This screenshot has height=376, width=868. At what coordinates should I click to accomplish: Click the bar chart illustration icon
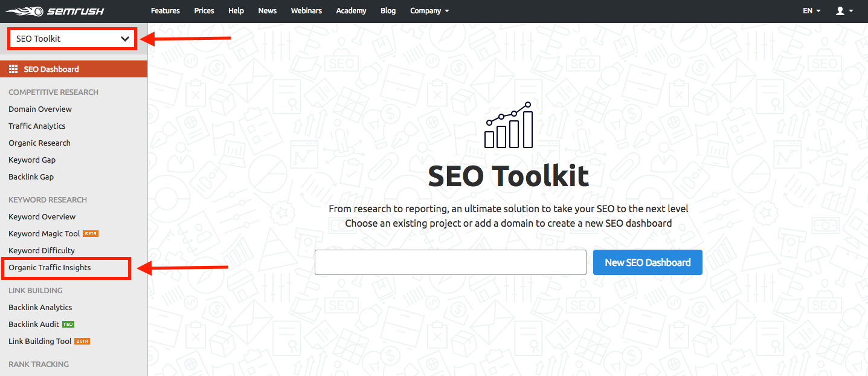coord(508,125)
